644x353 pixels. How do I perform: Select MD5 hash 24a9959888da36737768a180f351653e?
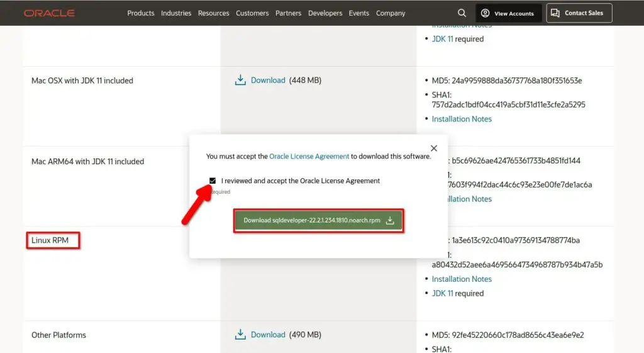[517, 81]
